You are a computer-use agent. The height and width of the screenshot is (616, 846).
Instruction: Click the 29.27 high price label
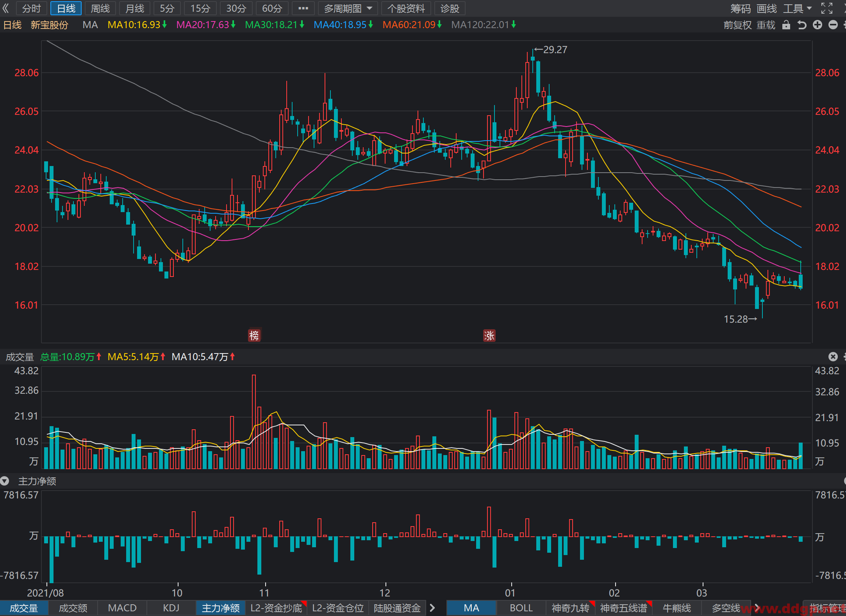[x=555, y=50]
